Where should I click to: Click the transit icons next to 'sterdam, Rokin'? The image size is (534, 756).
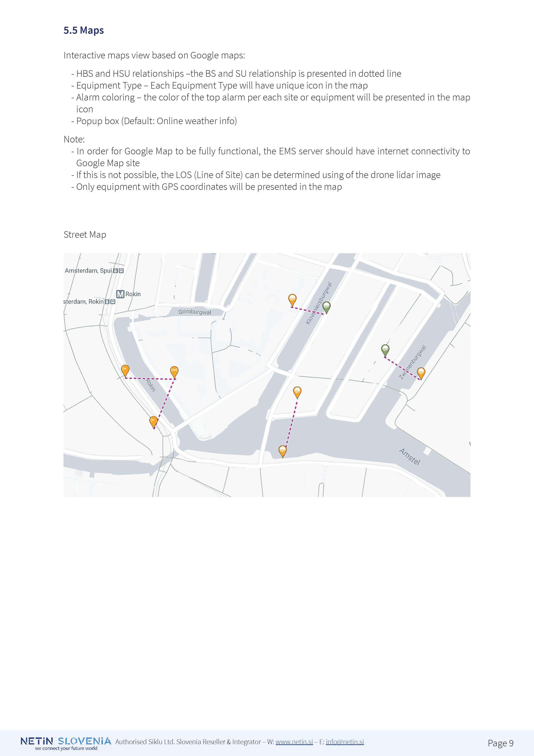110,302
